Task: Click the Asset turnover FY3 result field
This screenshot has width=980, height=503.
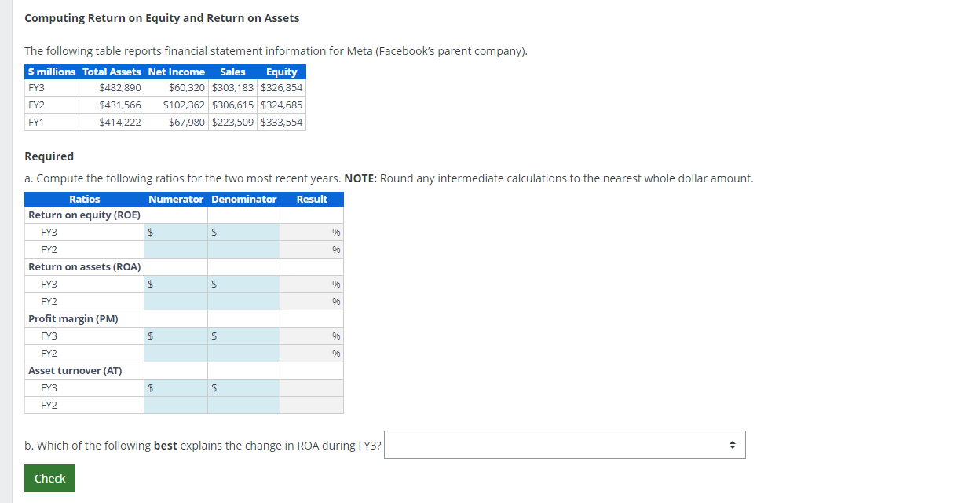Action: [x=312, y=387]
